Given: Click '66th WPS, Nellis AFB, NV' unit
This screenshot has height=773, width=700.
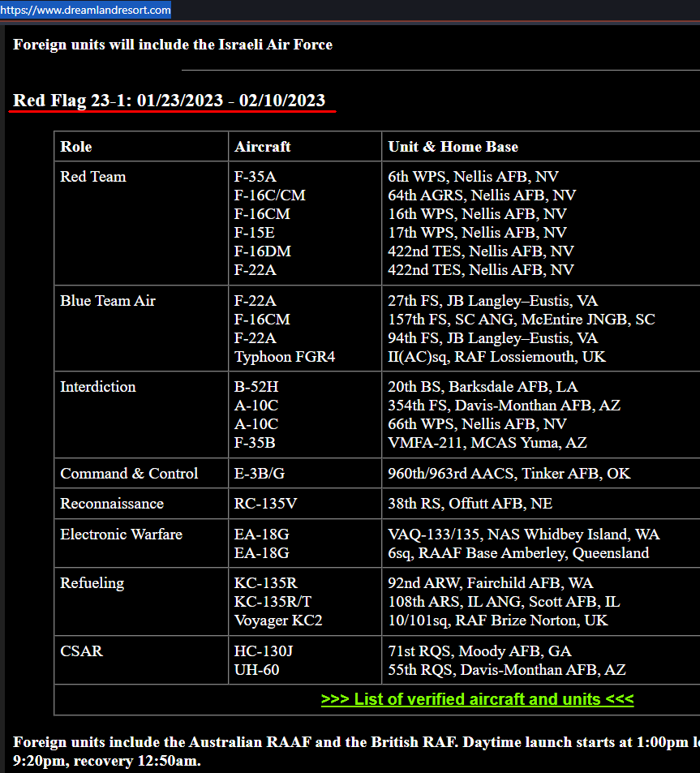Looking at the screenshot, I should [477, 424].
